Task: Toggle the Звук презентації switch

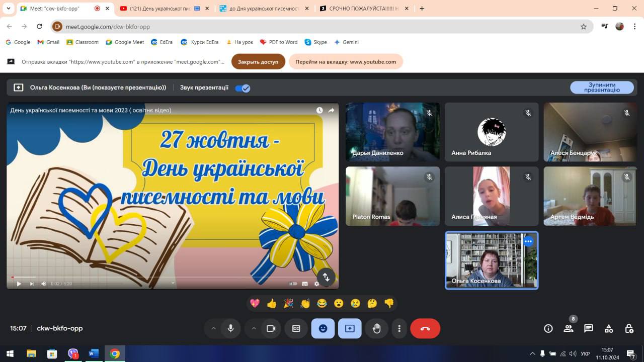Action: click(x=243, y=88)
